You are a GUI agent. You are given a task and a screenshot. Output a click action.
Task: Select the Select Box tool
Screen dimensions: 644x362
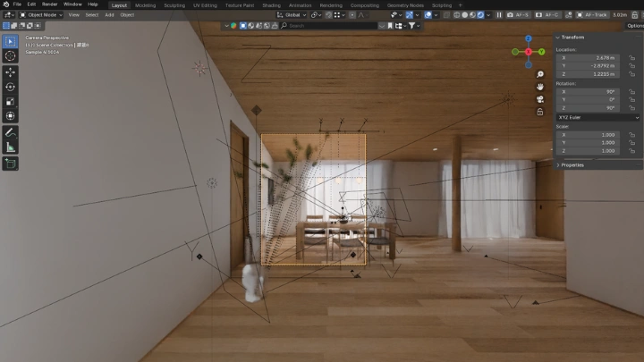pyautogui.click(x=10, y=41)
